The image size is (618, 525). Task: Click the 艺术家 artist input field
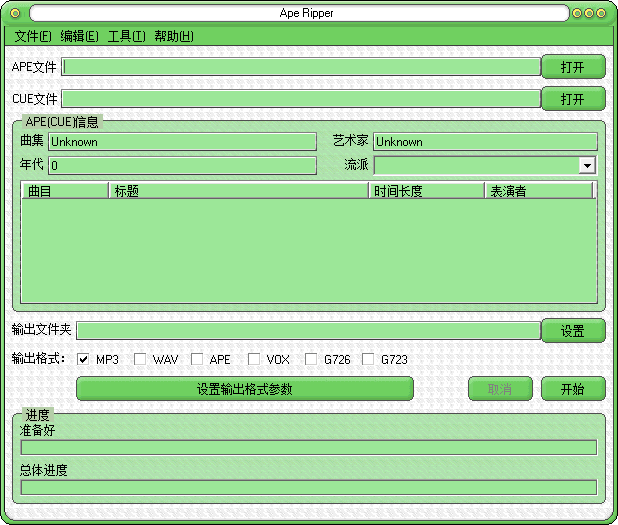pyautogui.click(x=484, y=142)
